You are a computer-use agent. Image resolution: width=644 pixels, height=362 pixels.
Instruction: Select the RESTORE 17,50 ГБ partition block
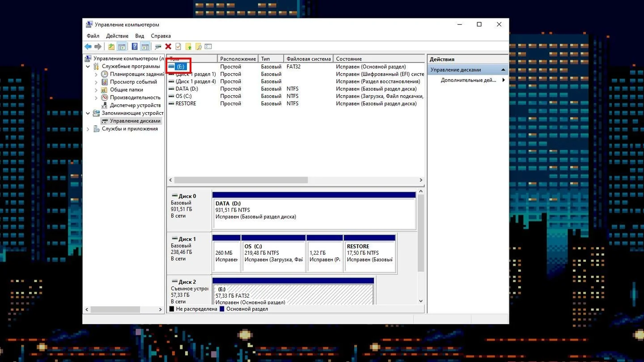(x=370, y=253)
